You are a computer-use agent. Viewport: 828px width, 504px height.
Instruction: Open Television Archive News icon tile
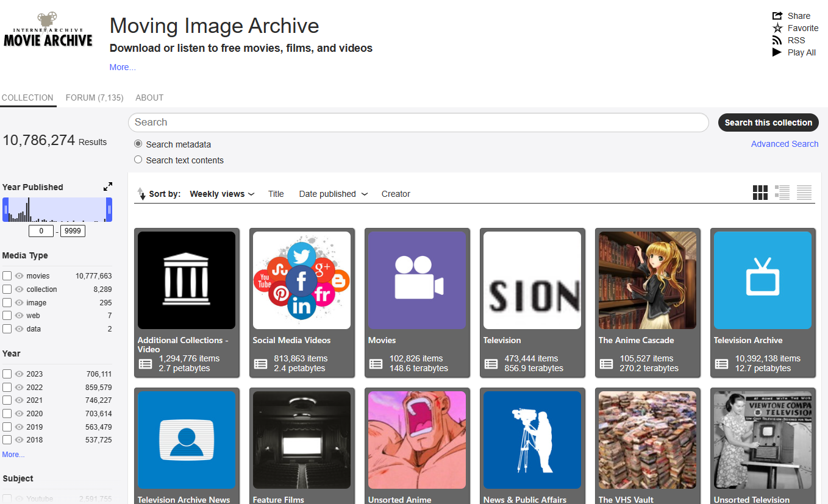187,440
